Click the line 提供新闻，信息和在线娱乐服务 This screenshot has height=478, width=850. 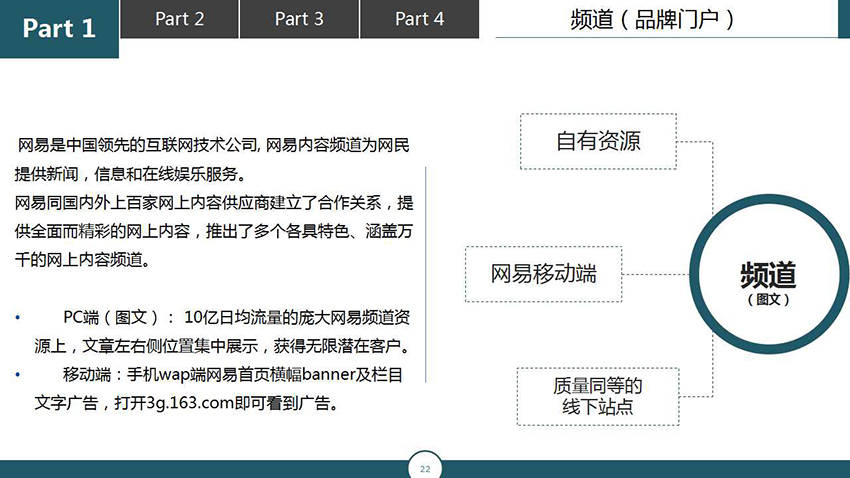point(131,174)
